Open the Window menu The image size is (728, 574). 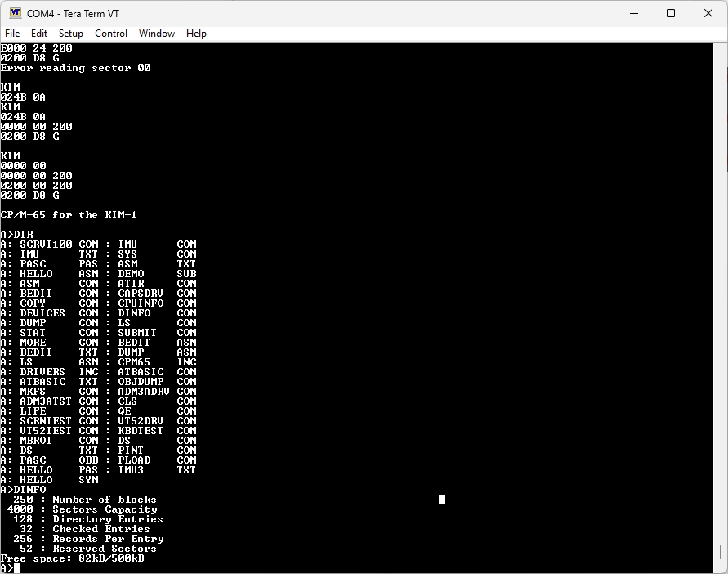point(157,34)
